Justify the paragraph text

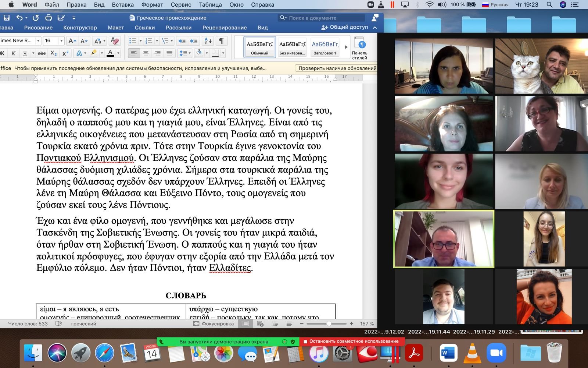169,53
